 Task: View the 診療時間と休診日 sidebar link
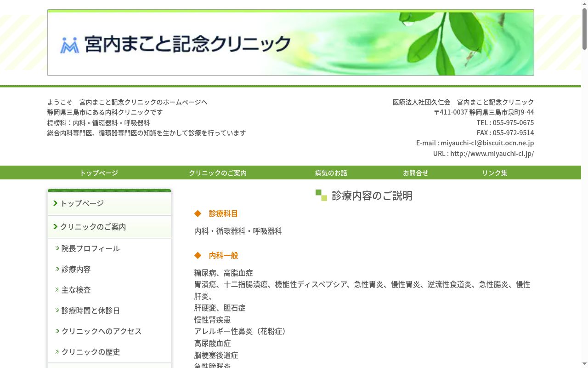[90, 310]
